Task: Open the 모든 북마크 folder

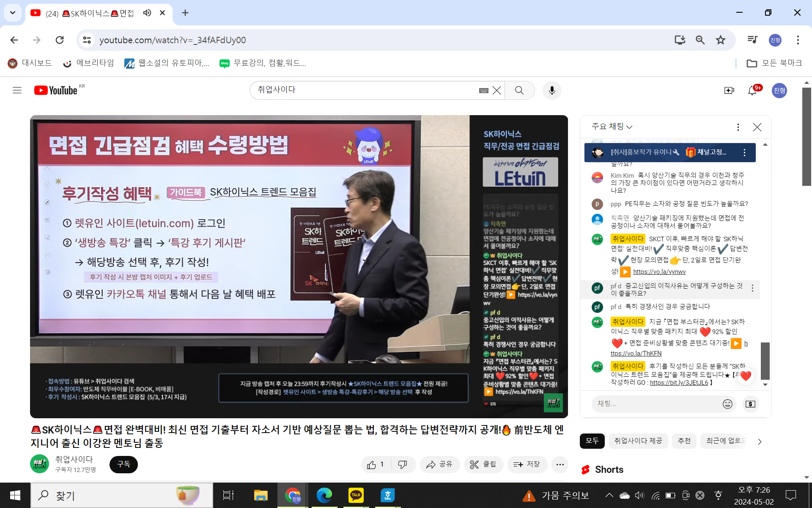Action: click(774, 63)
